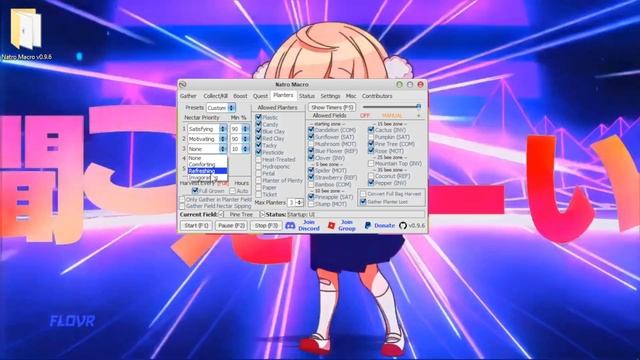Toggle the Blue Clay planter checkbox
This screenshot has height=360, width=640.
(x=258, y=131)
